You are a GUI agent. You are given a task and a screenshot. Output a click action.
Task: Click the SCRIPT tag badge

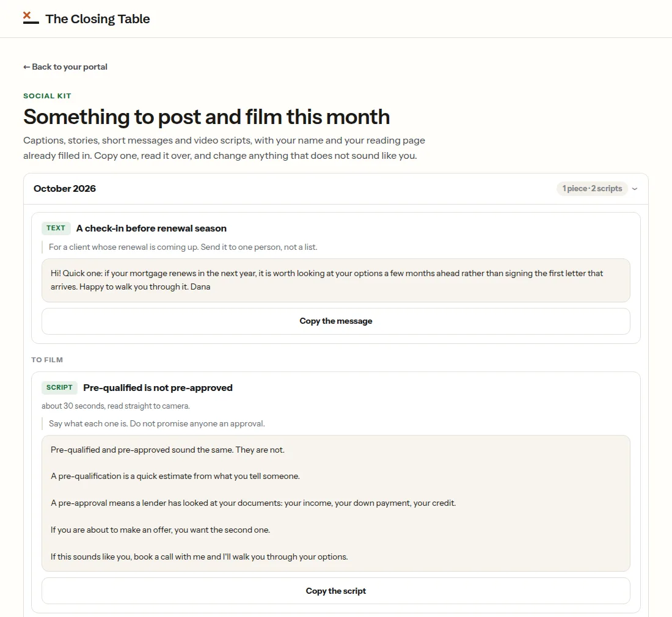(x=59, y=387)
